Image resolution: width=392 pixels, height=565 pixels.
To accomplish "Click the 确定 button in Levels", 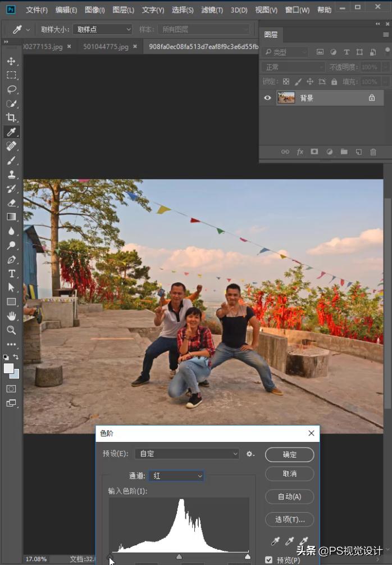I will tap(289, 454).
